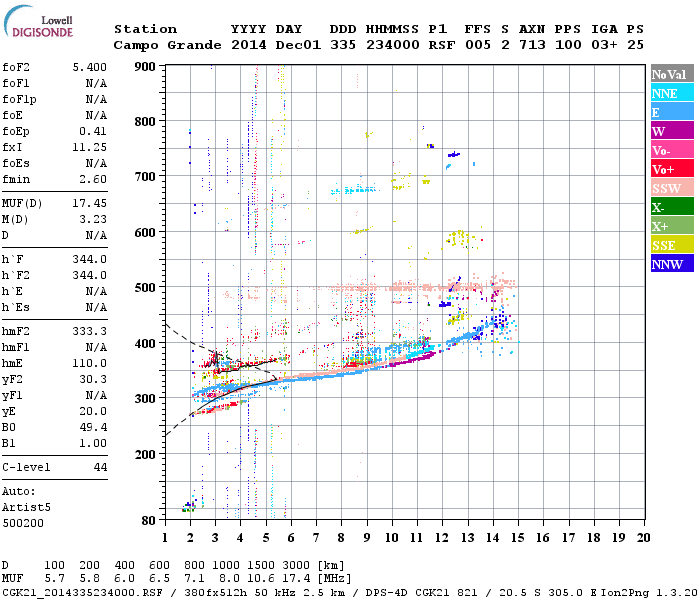Click the h`F2 parameter label
This screenshot has height=600, width=700.
point(16,275)
